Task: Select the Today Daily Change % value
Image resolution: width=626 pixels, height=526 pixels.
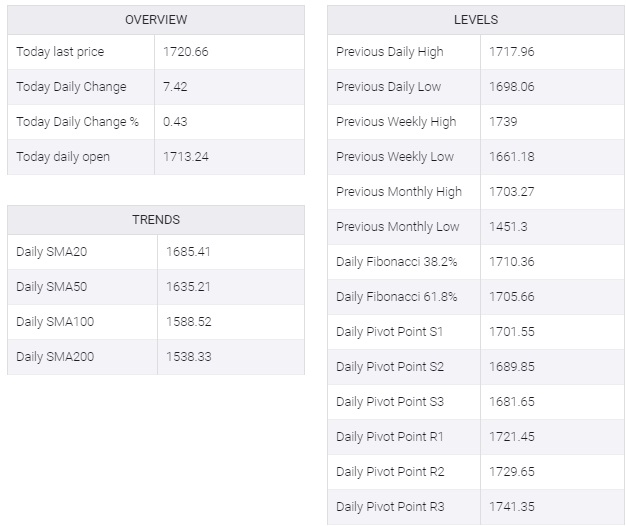Action: coord(175,122)
